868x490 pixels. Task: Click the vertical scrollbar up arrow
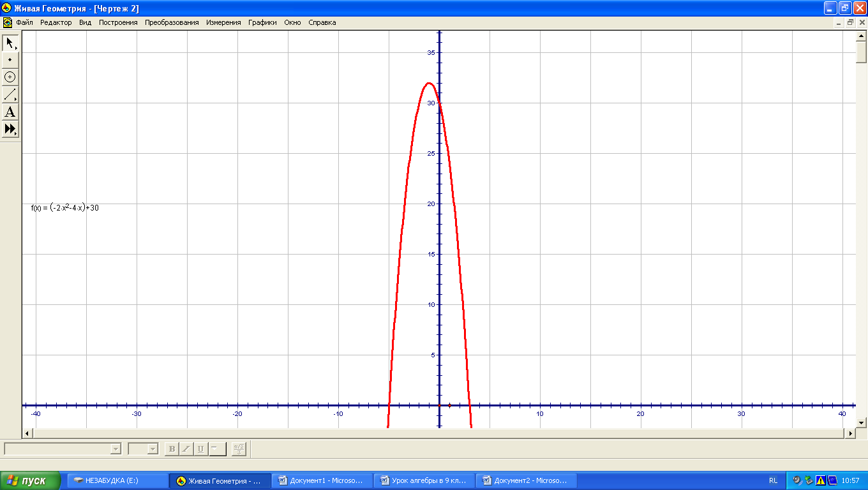point(861,36)
